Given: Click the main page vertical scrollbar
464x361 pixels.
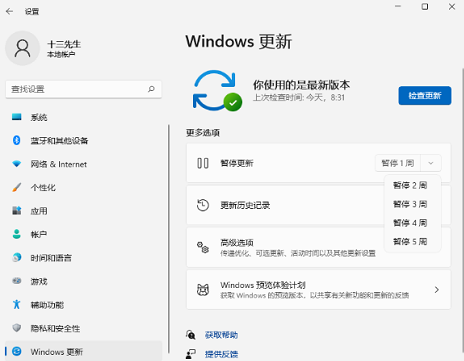Looking at the screenshot, I should point(463,210).
